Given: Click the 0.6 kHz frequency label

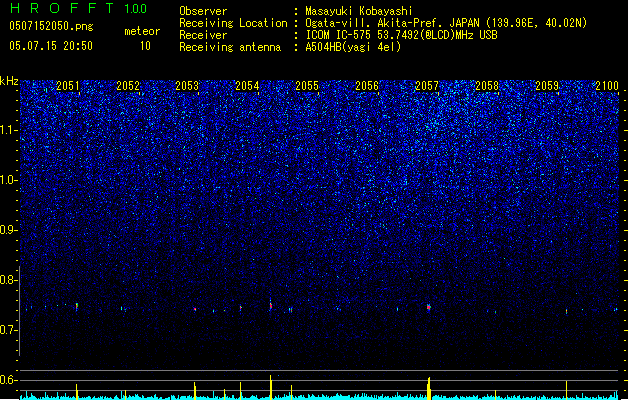Looking at the screenshot, I should click(x=9, y=380).
